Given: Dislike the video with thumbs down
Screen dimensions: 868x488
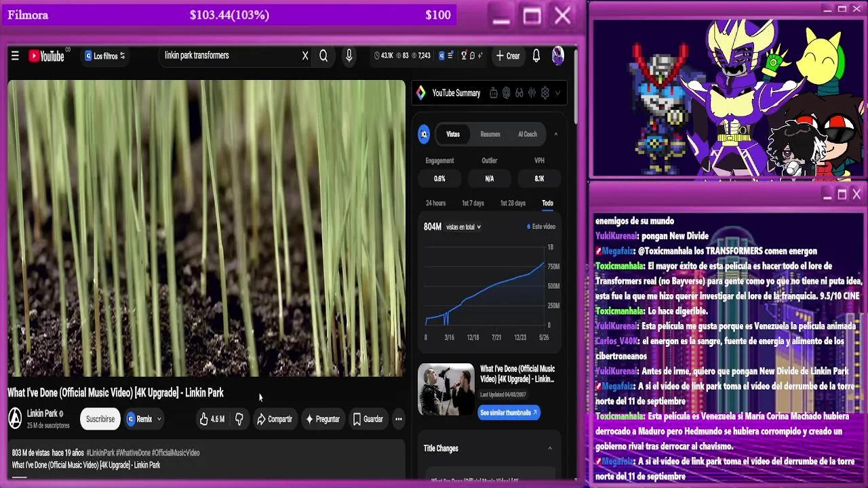Looking at the screenshot, I should (x=239, y=419).
